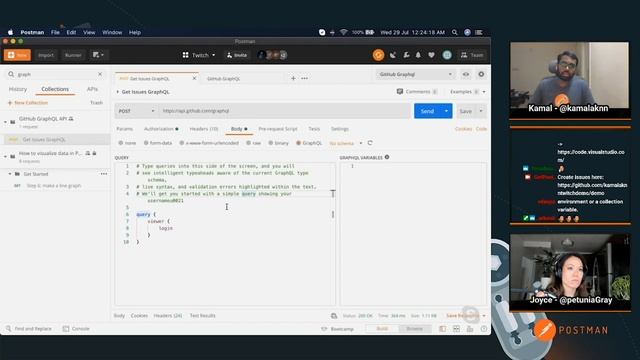Click the Cookies link near Code
This screenshot has height=360, width=640.
coord(463,129)
